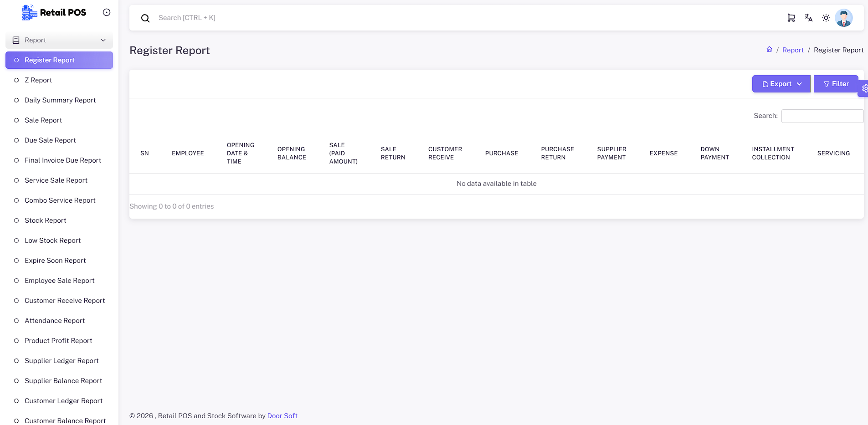Collapse the Report menu section
The image size is (868, 425).
[x=59, y=40]
